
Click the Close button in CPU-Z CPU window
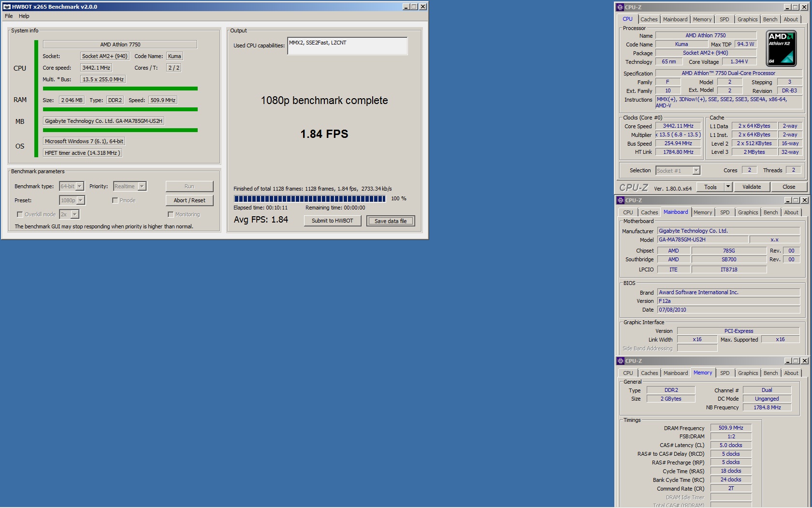tap(789, 187)
